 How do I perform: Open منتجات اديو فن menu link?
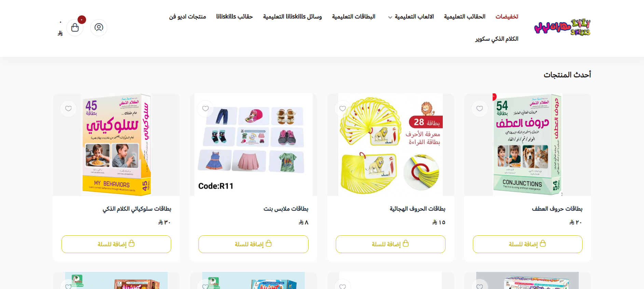pyautogui.click(x=188, y=16)
